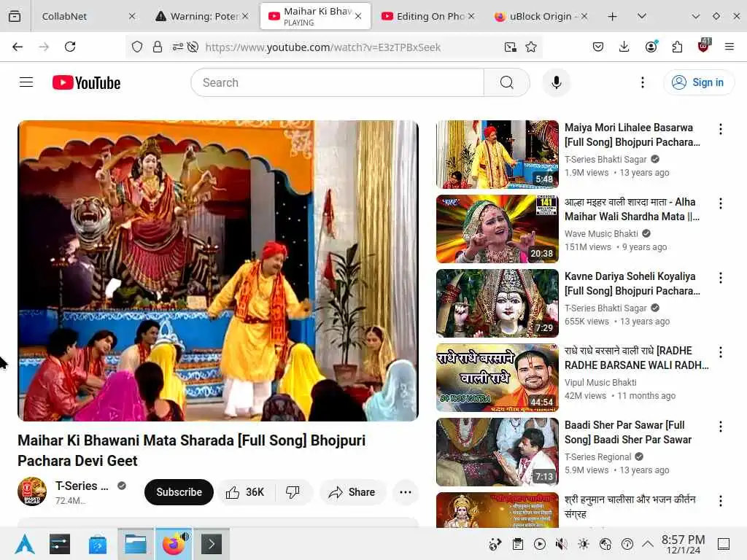Image resolution: width=747 pixels, height=560 pixels.
Task: Open options for Hanuman Chalisa video
Action: pyautogui.click(x=721, y=500)
